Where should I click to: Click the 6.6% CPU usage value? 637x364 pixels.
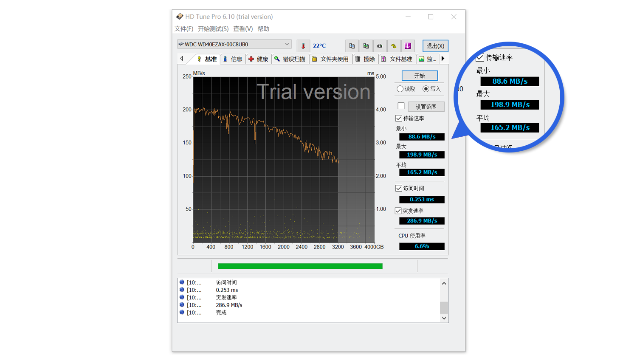click(x=422, y=246)
